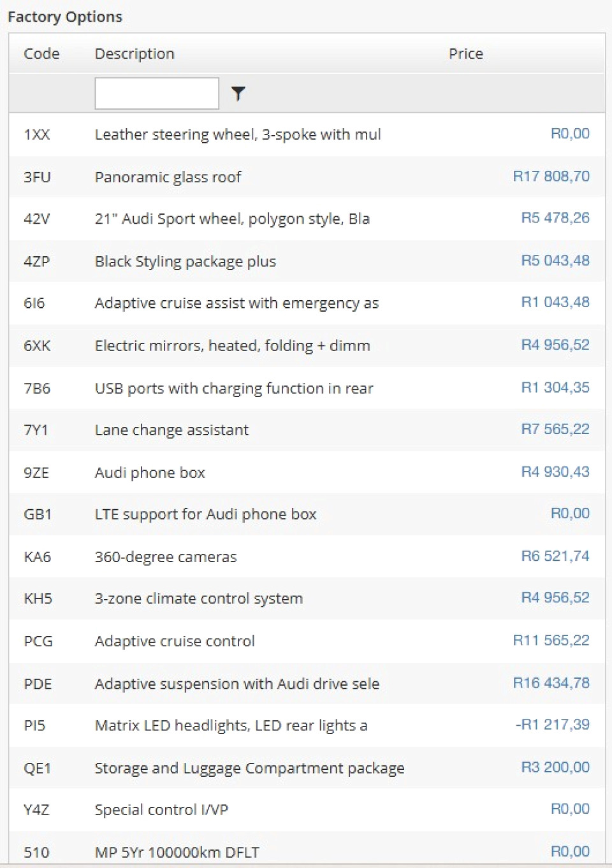This screenshot has width=612, height=868.
Task: Click the R5 478,26 price link
Action: tap(555, 218)
